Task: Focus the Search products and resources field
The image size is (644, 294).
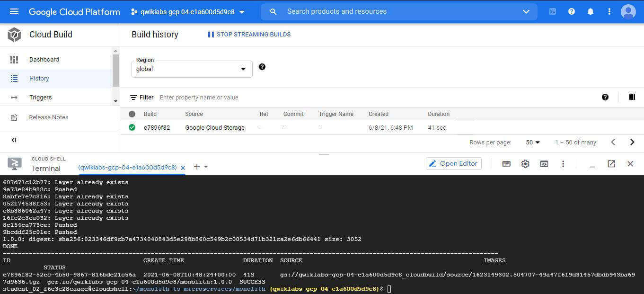Action: [399, 12]
